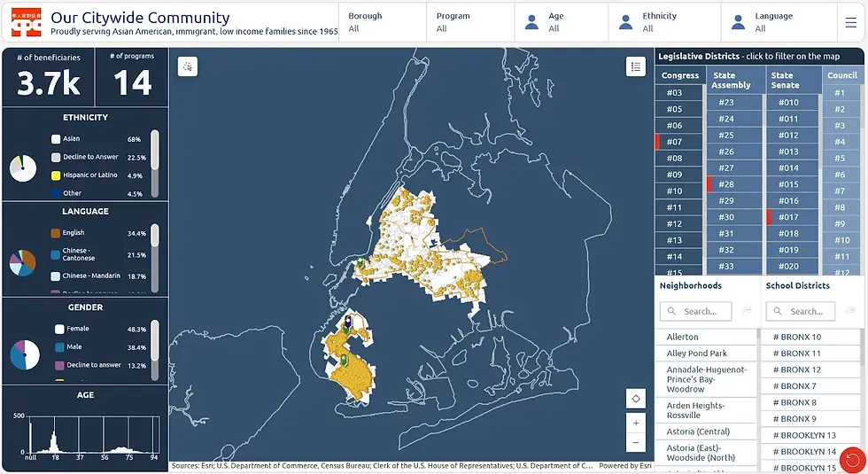Toggle gender Decline to answer entry
Screen dimensions: 868x474
tap(101, 365)
